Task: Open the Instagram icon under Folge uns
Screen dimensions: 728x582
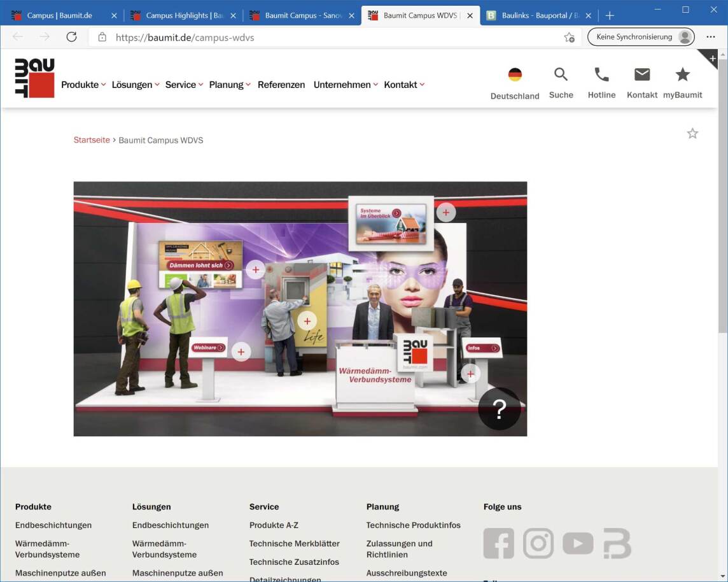Action: tap(538, 543)
